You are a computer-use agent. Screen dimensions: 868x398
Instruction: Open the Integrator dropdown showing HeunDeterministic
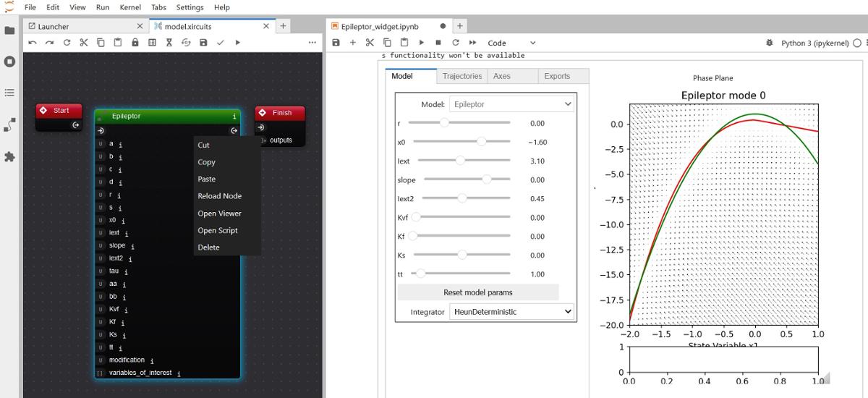(x=511, y=312)
